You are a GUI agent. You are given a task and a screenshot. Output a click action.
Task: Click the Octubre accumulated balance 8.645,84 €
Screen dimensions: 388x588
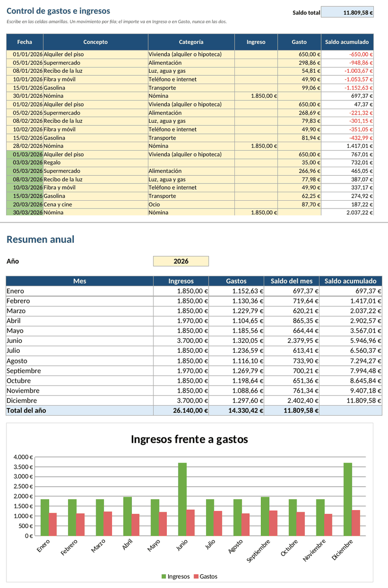pyautogui.click(x=351, y=381)
